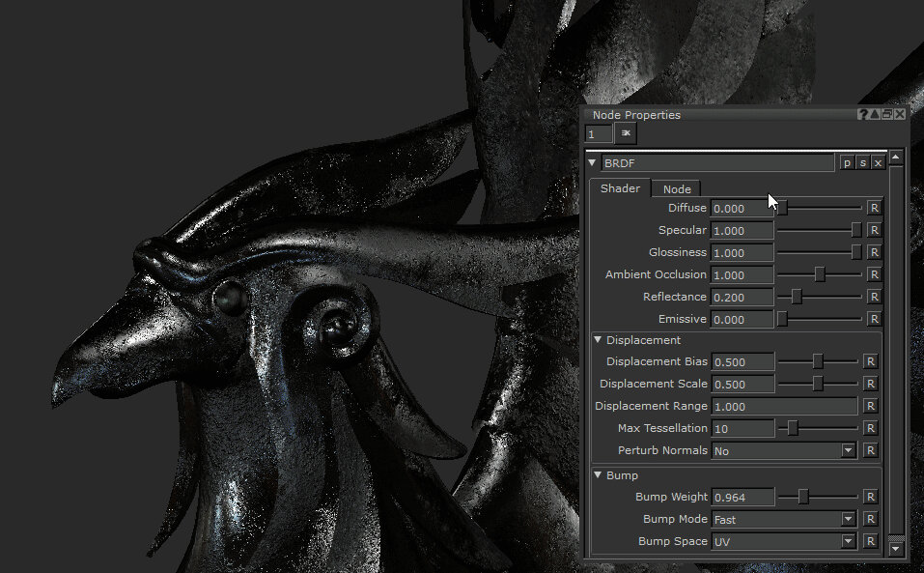Switch to the Node tab
The image size is (924, 573).
click(675, 188)
